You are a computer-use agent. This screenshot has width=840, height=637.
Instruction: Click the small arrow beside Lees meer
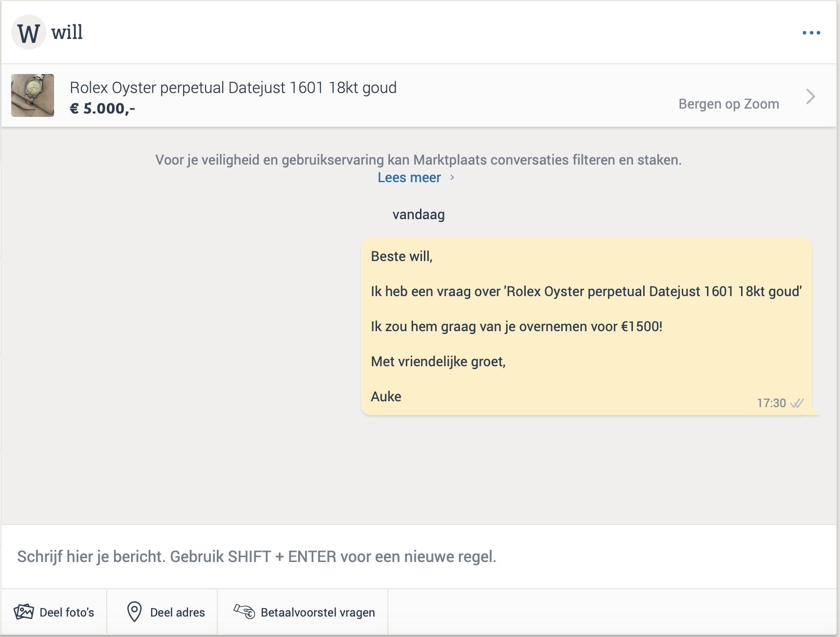(x=452, y=177)
